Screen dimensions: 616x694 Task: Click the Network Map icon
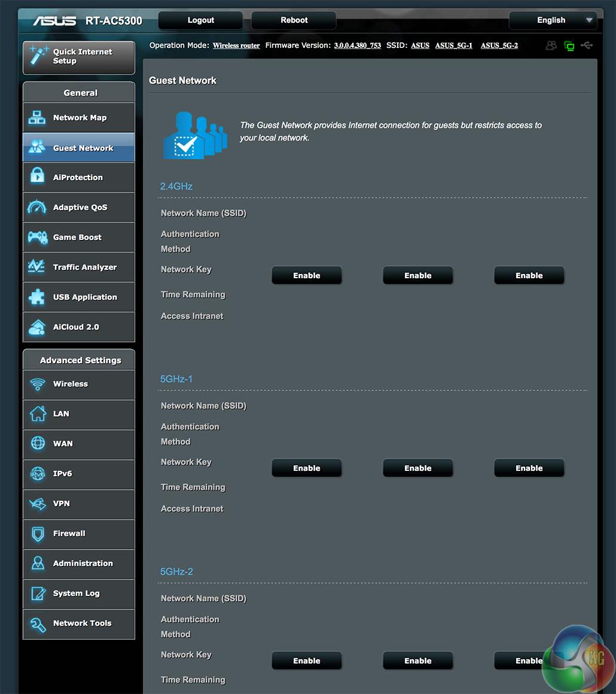[37, 118]
